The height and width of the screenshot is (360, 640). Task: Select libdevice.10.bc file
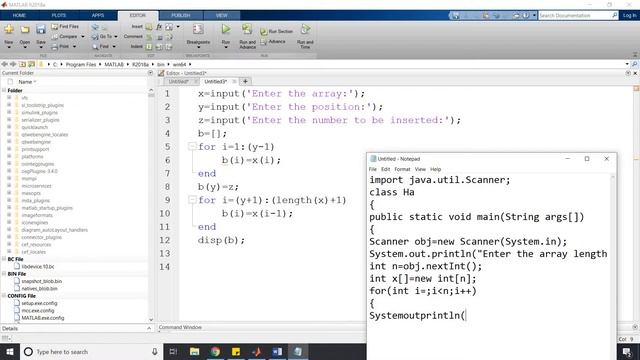(x=38, y=267)
